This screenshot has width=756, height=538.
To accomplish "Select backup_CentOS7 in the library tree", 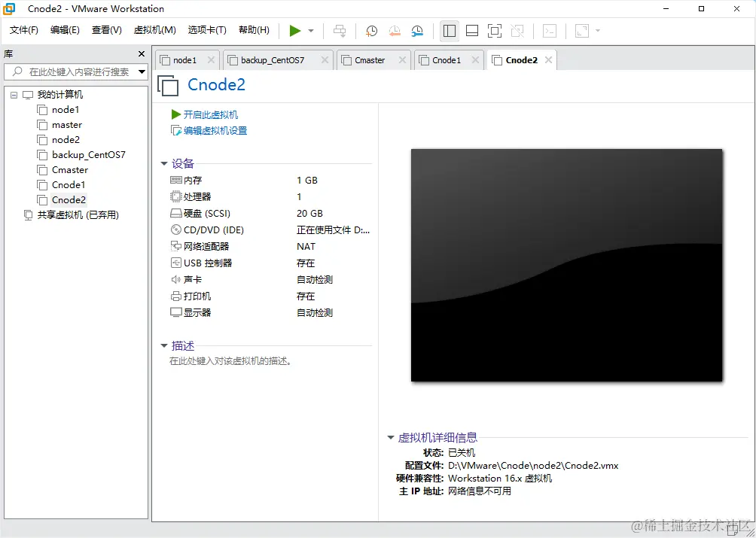I will (89, 154).
